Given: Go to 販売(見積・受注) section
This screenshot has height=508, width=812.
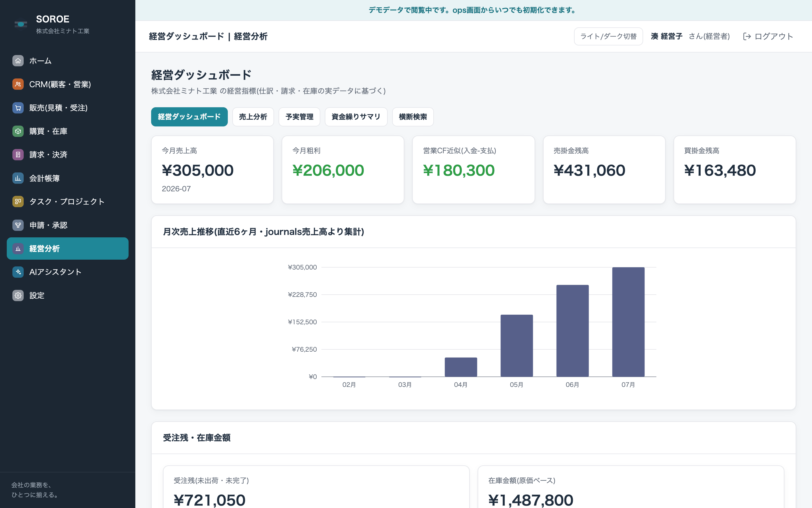Looking at the screenshot, I should click(x=67, y=108).
